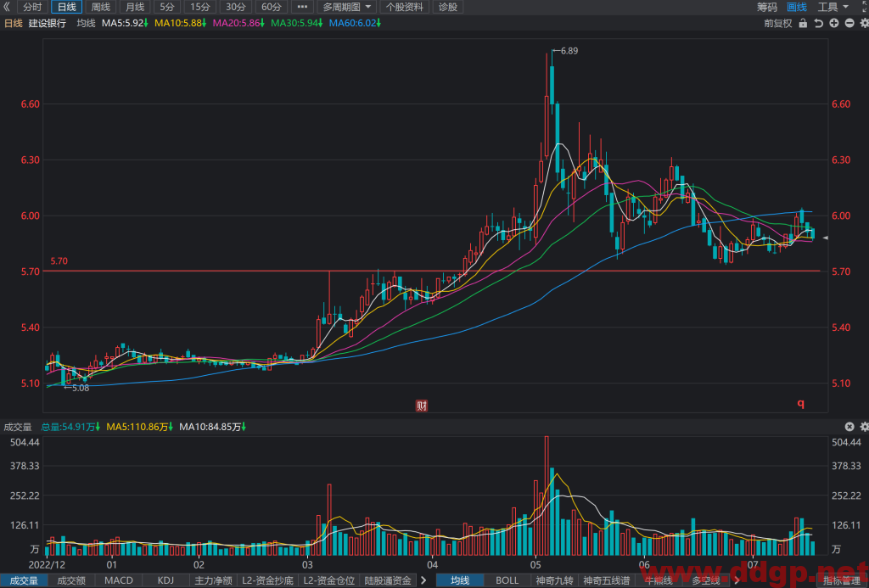869x588 pixels.
Task: Switch to the MACD indicator tab
Action: pos(119,581)
